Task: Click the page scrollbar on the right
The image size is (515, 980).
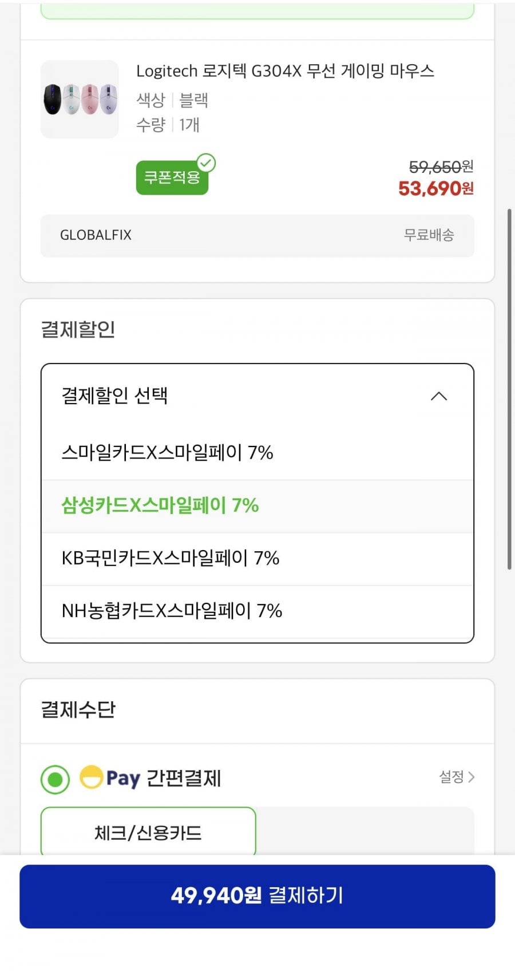Action: point(509,389)
